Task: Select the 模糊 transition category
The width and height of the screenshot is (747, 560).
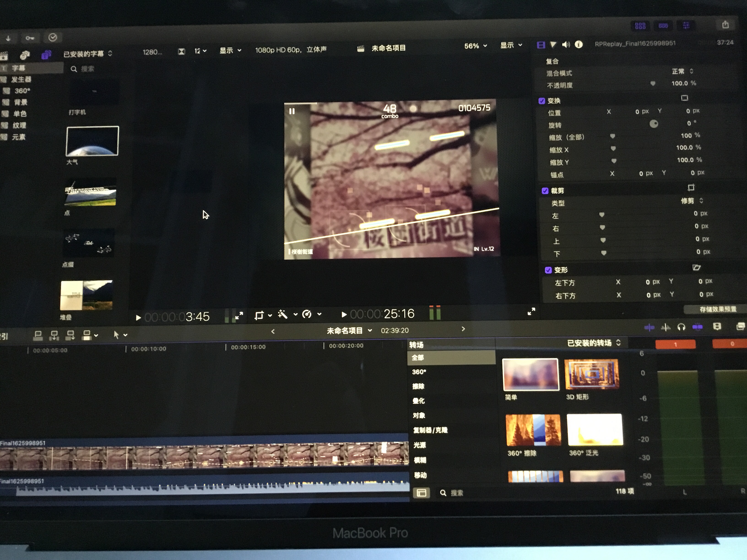Action: (420, 460)
